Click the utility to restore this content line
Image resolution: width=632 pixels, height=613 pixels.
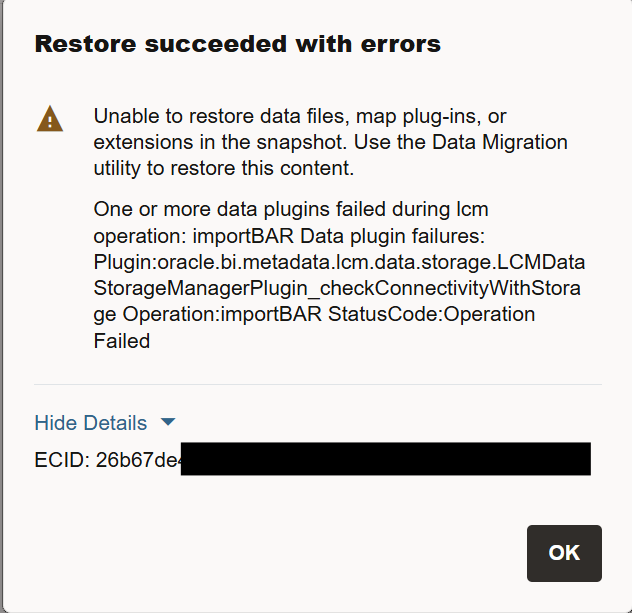coord(224,168)
